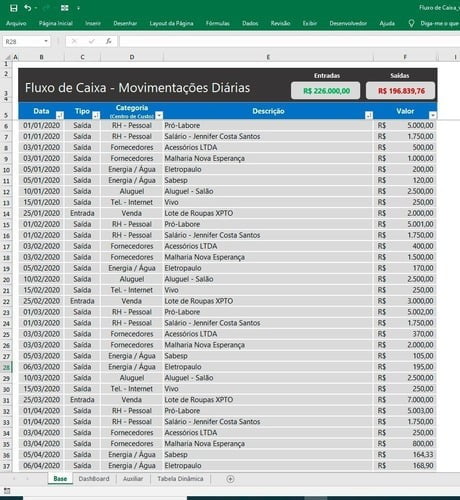460x500 pixels.
Task: Open the Dados ribbon tab
Action: pos(250,23)
